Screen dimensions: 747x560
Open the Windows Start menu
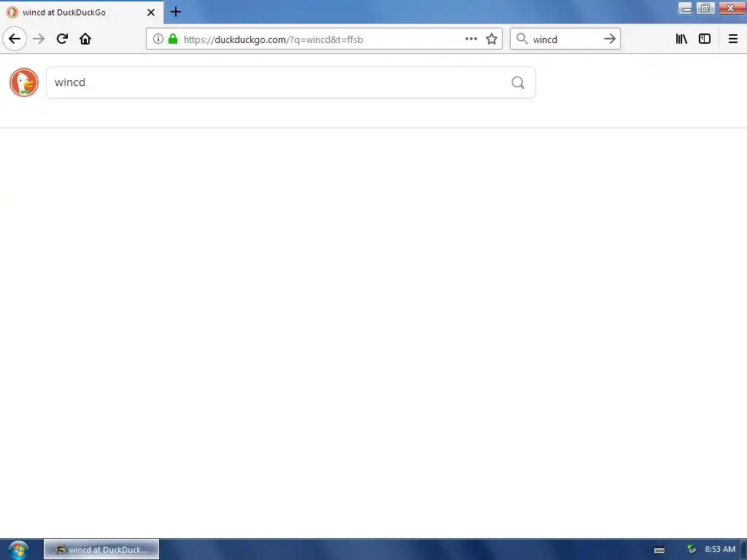pos(18,550)
